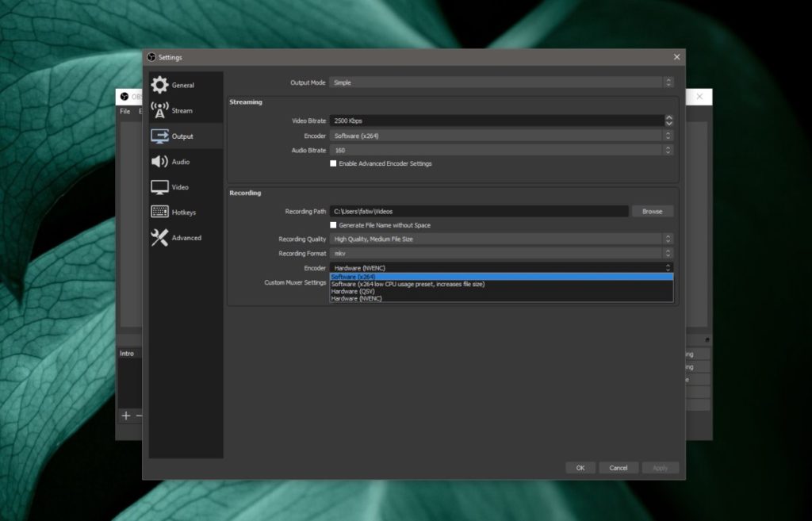Screen dimensions: 812x521
Task: Click the Output monitor icon
Action: tap(159, 136)
